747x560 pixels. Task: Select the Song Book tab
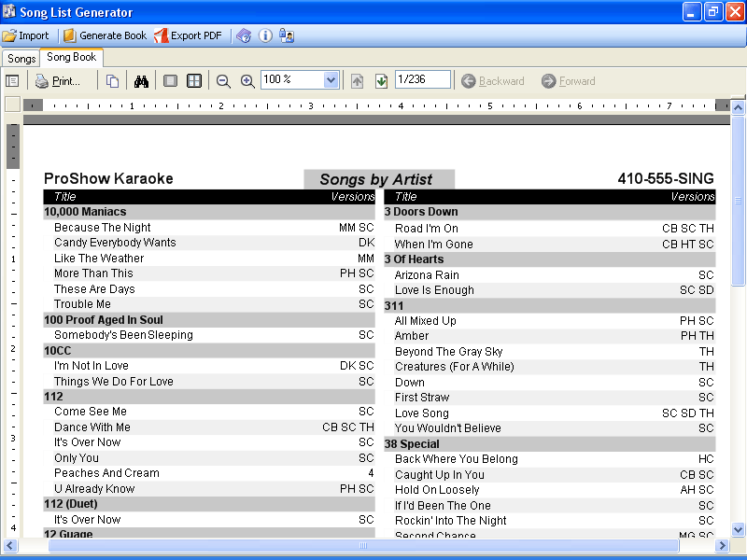pyautogui.click(x=72, y=57)
